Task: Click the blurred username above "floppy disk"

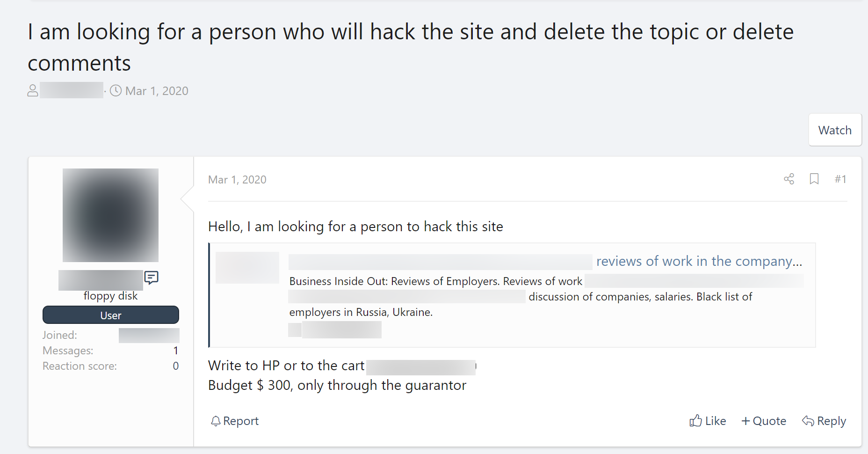Action: (101, 280)
